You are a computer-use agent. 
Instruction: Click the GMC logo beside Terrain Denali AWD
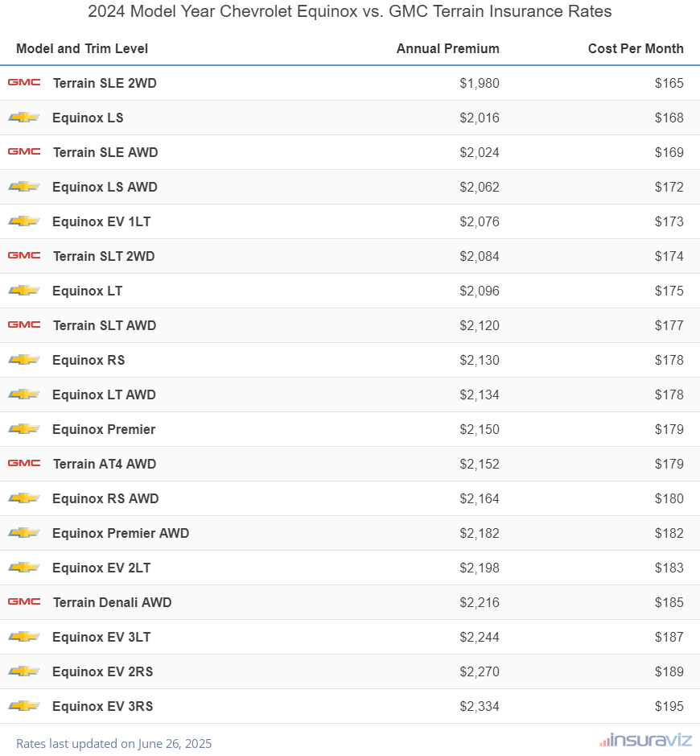tap(24, 601)
